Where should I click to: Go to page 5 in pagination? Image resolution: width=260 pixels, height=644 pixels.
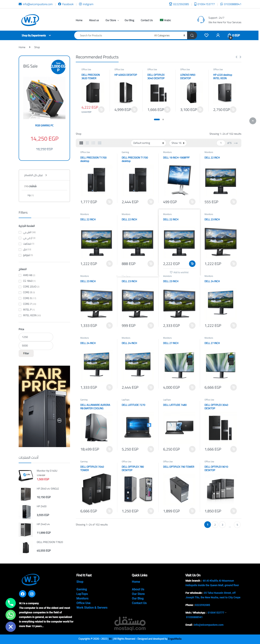pyautogui.click(x=237, y=525)
